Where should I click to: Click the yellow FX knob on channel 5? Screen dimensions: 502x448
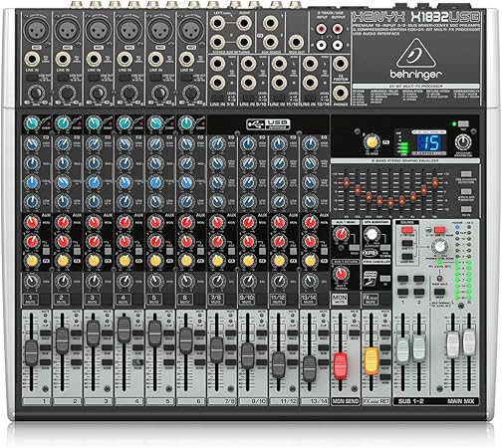[x=155, y=261]
